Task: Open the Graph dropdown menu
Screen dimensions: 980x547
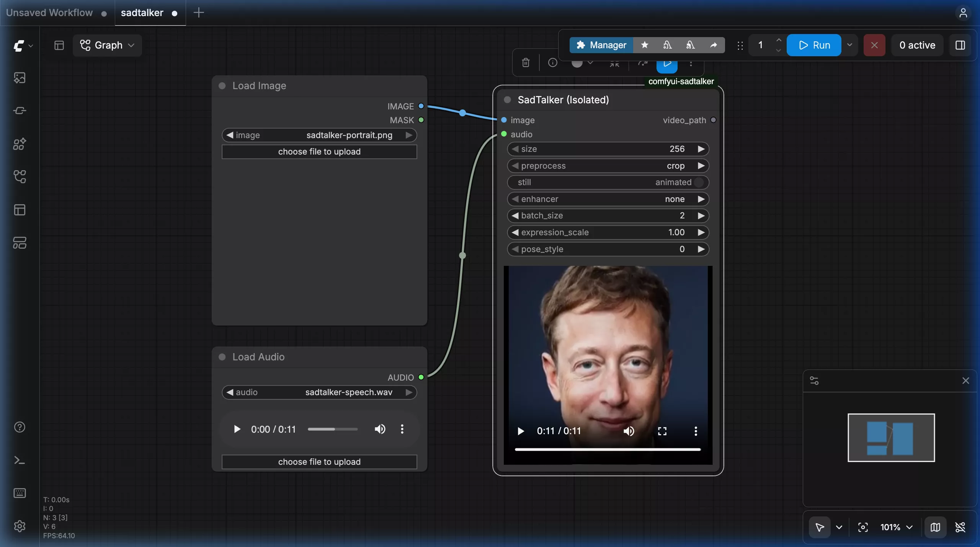Action: (107, 45)
